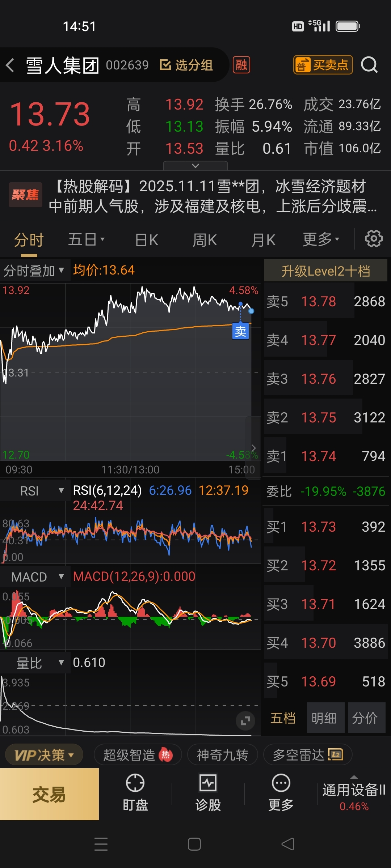Viewport: 391px width, 868px height.
Task: Tap the gold 交易 trade button
Action: click(x=49, y=794)
